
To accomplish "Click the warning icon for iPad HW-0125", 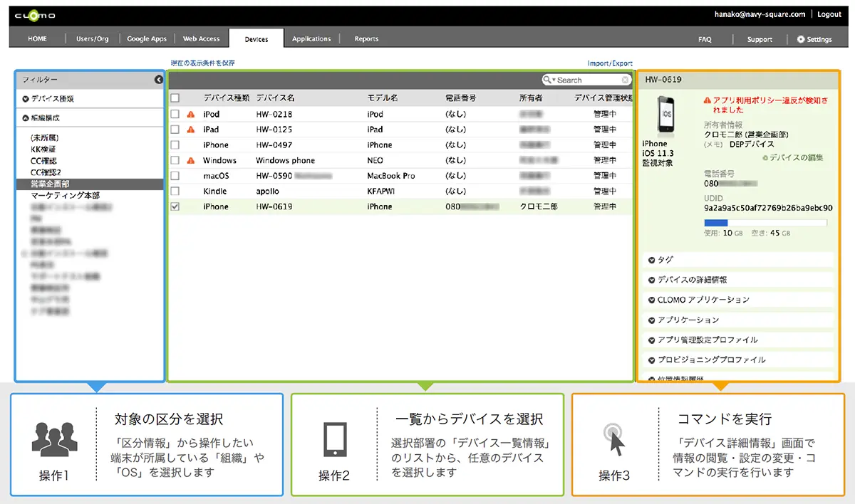I will tap(190, 130).
